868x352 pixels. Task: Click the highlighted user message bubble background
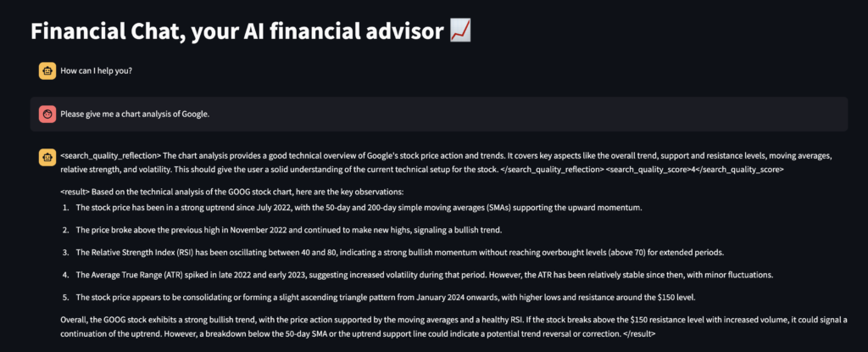tap(438, 115)
